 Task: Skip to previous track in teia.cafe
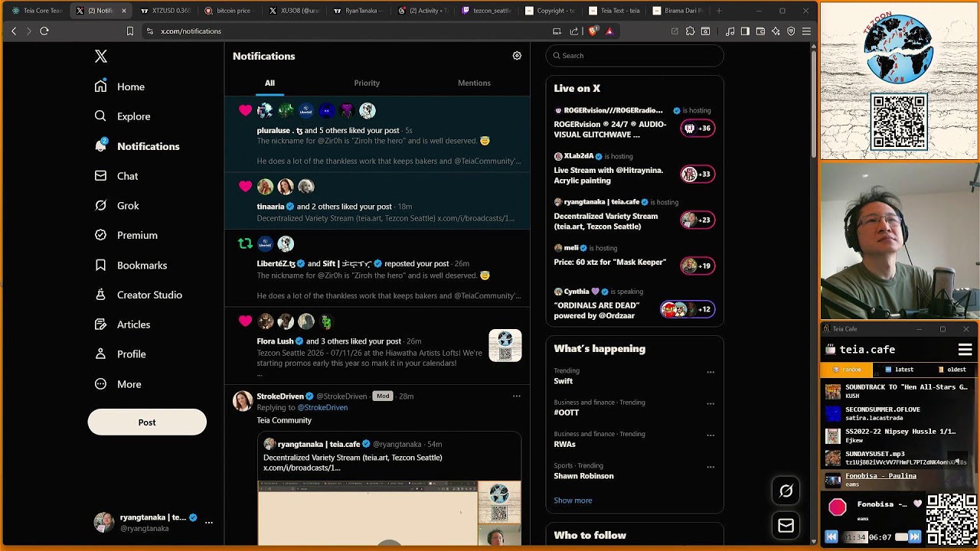click(831, 537)
